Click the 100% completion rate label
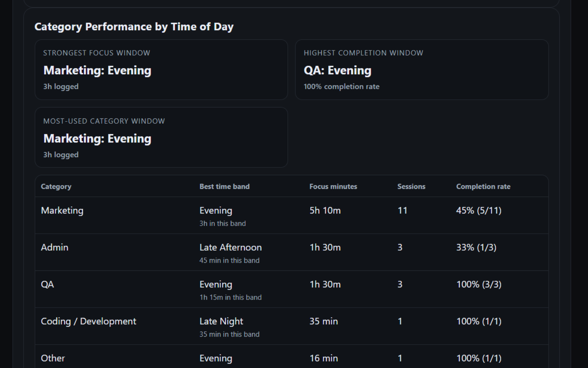The height and width of the screenshot is (368, 588). pyautogui.click(x=341, y=86)
